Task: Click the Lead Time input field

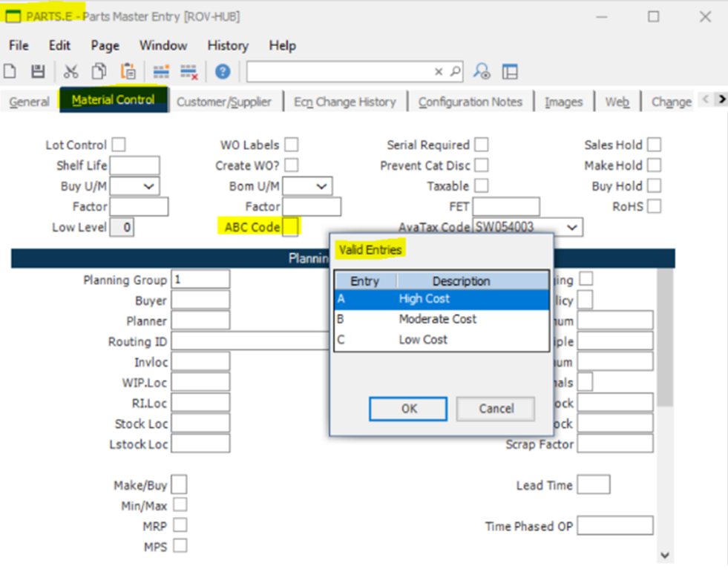Action: coord(594,484)
